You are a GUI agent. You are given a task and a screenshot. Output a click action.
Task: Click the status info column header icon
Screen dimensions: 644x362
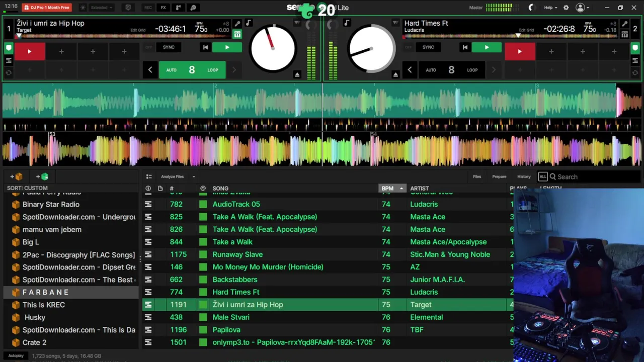point(148,189)
